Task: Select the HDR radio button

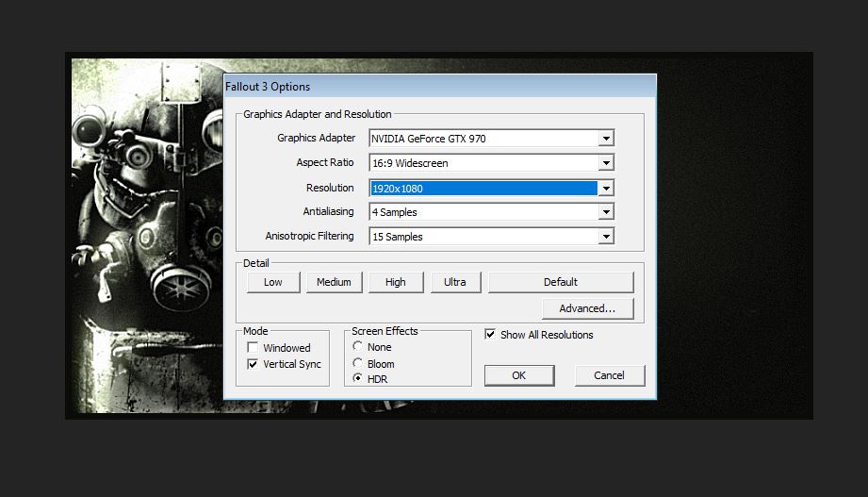Action: [x=357, y=378]
